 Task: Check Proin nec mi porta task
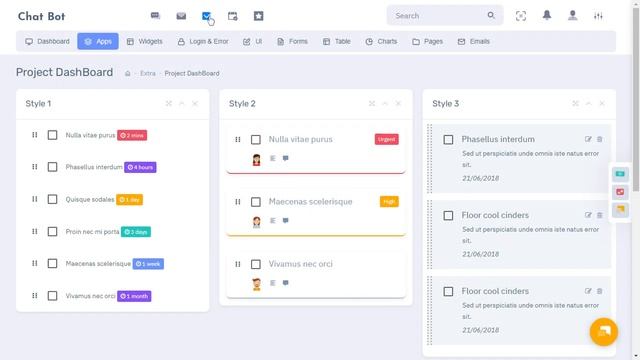[52, 231]
